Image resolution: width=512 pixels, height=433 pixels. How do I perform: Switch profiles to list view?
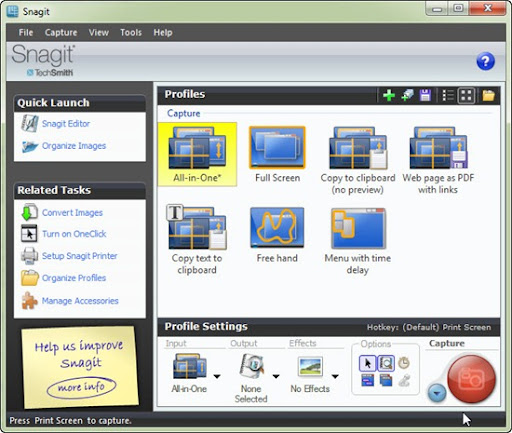pos(448,95)
